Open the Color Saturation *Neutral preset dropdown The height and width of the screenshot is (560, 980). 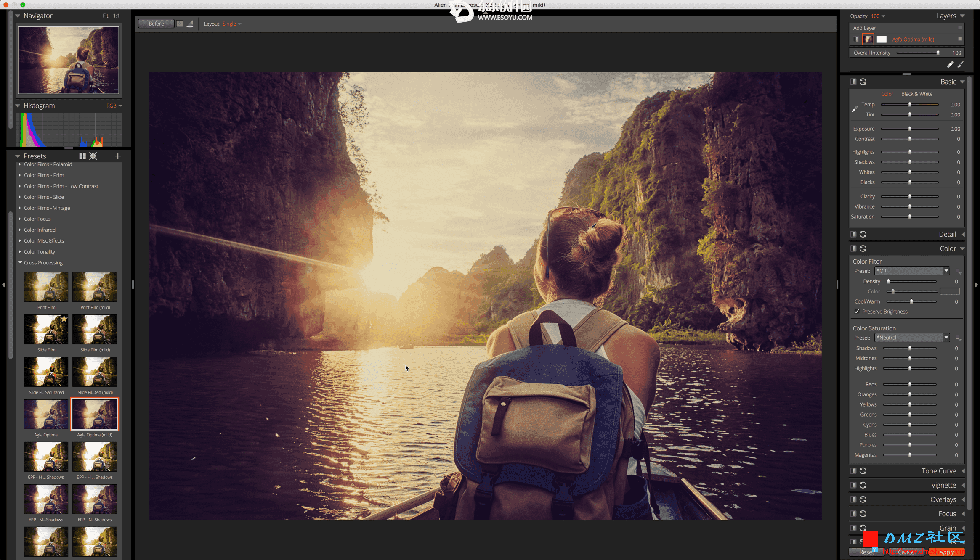tap(912, 338)
